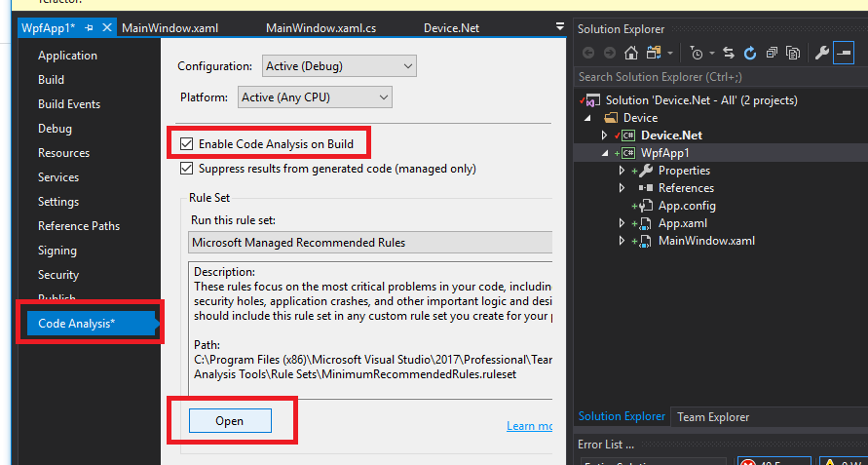
Task: Open the Signing page
Action: 57,251
